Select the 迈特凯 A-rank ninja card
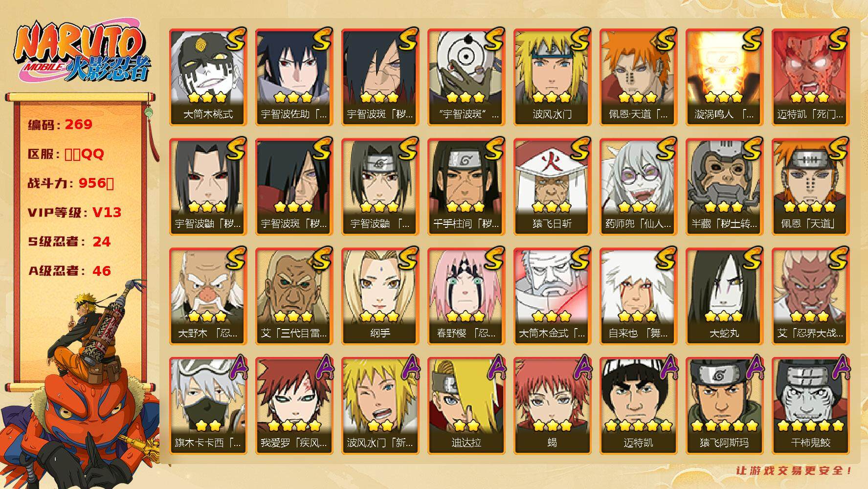 [x=639, y=406]
